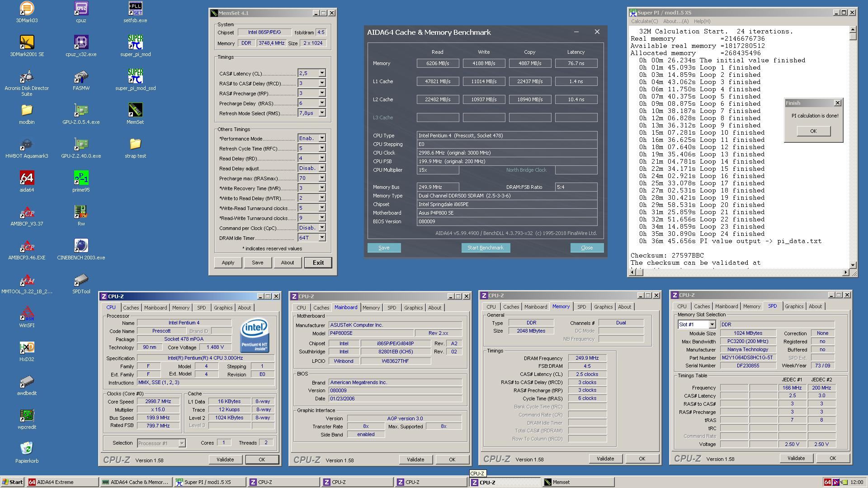Click AIDA64 tray icon in system tray
This screenshot has height=488, width=868.
tap(827, 482)
